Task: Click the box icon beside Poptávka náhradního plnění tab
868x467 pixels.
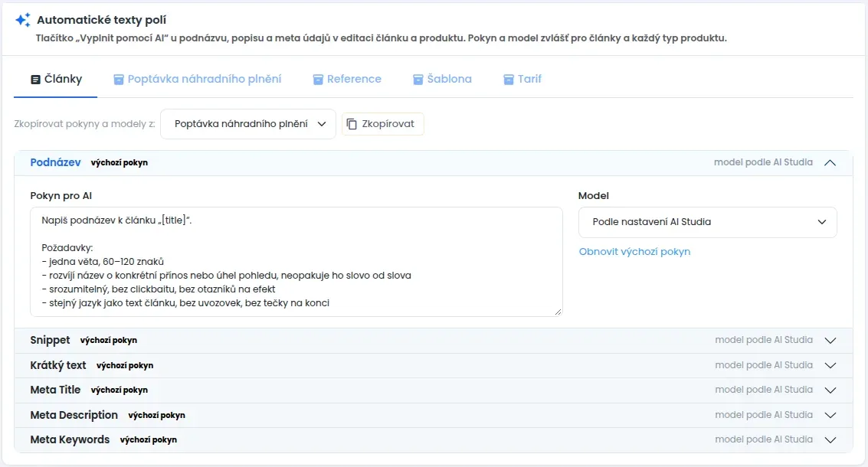Action: click(119, 80)
